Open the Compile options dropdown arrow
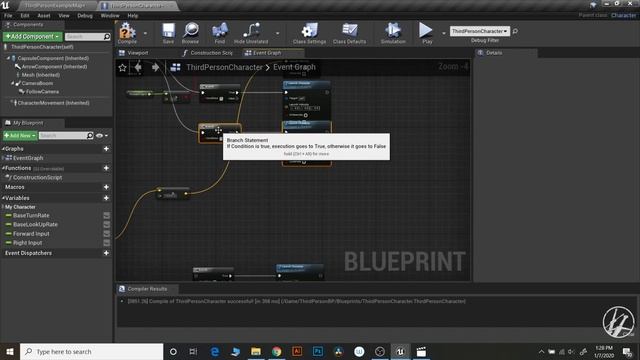The height and width of the screenshot is (360, 640). [x=145, y=33]
